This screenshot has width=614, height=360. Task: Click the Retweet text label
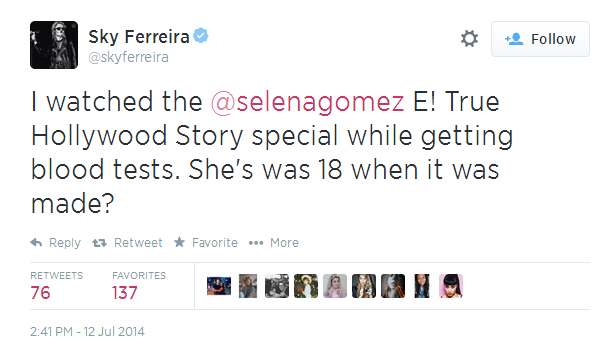point(138,243)
